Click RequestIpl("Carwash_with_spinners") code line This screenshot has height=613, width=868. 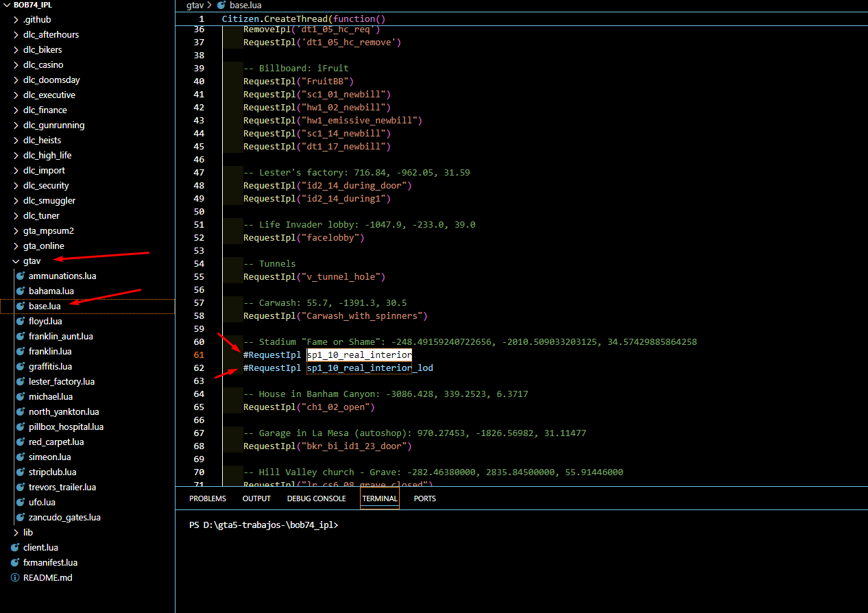[335, 316]
